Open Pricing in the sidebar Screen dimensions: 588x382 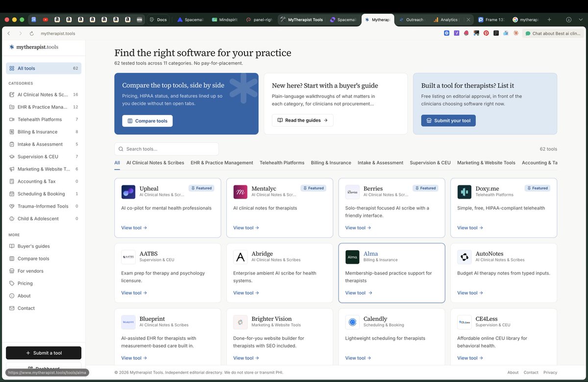coord(44,284)
